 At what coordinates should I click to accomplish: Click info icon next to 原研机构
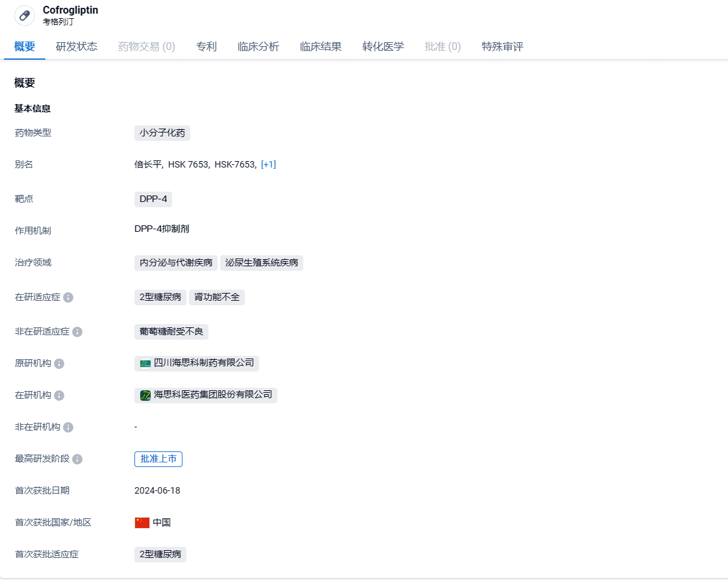pos(59,364)
